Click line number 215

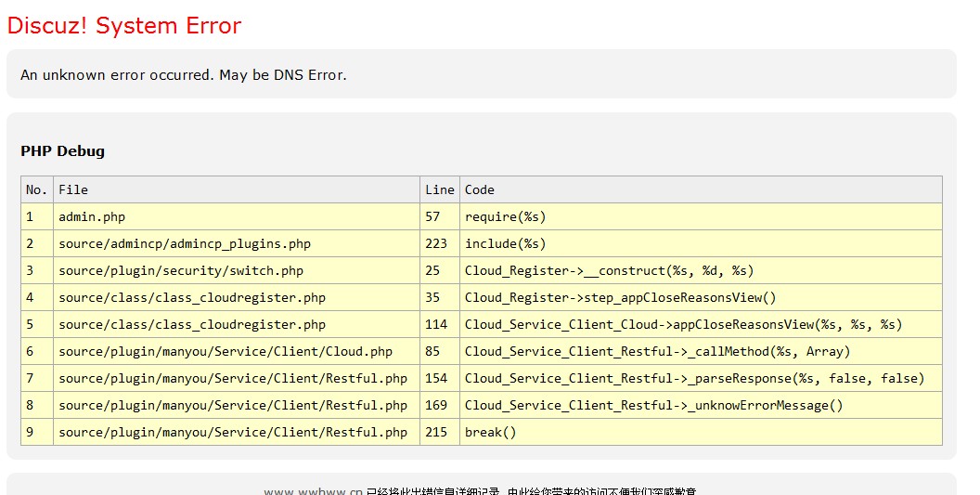[440, 432]
